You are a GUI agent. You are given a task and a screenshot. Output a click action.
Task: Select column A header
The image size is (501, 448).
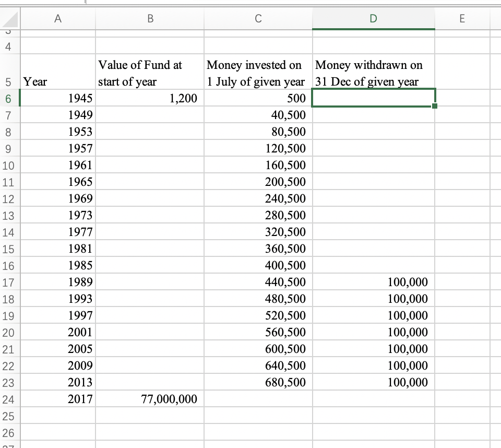click(x=58, y=19)
